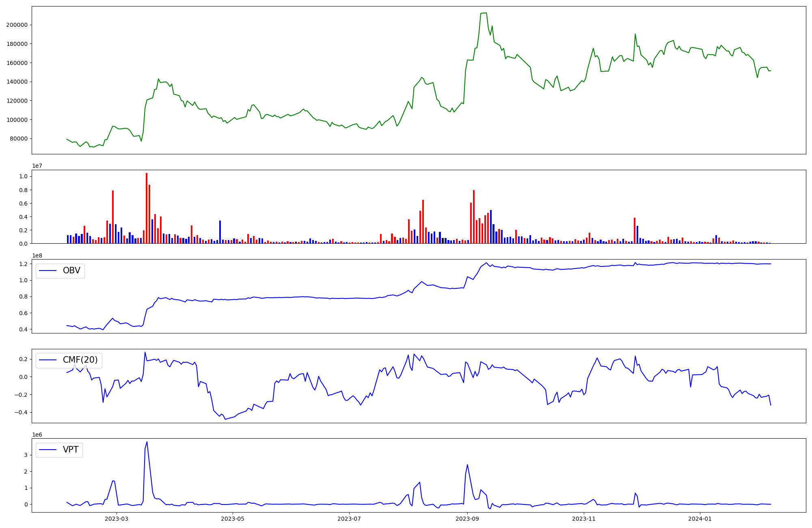Click the OBV legend box
Viewport: 812px width, 528px height.
(60, 270)
